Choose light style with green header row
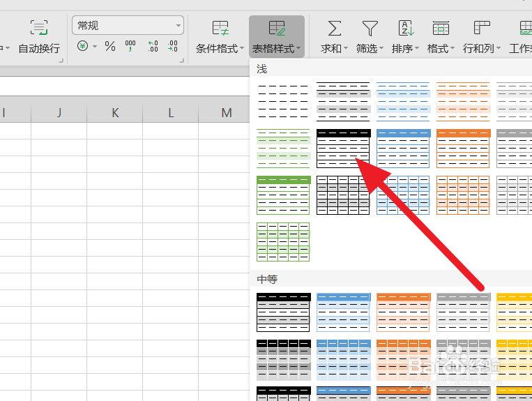 coord(283,195)
